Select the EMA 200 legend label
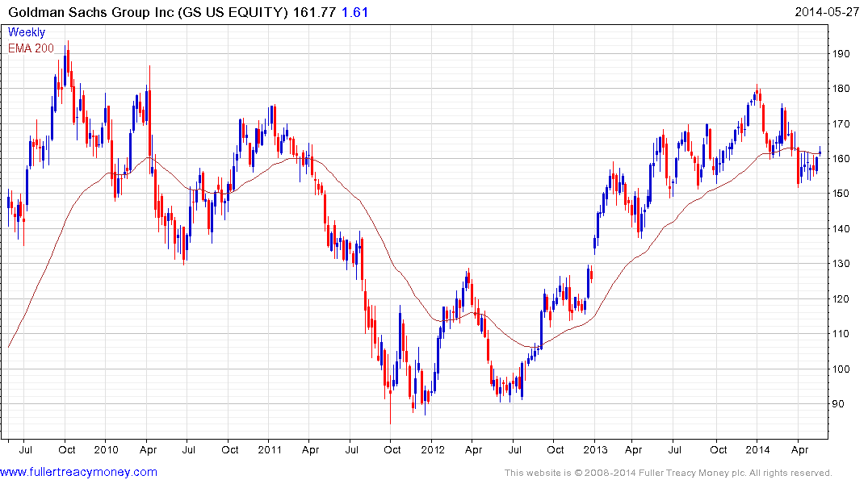868x484 pixels. point(31,48)
